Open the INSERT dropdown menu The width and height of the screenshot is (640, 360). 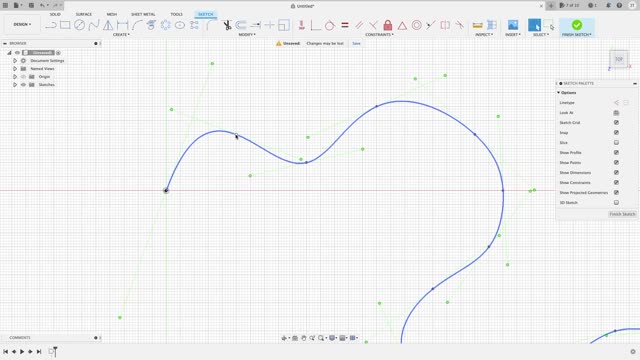click(x=513, y=35)
